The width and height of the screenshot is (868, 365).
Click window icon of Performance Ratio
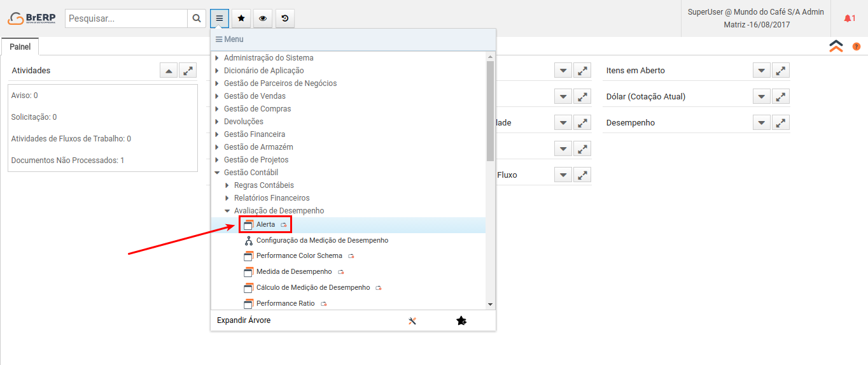click(249, 304)
